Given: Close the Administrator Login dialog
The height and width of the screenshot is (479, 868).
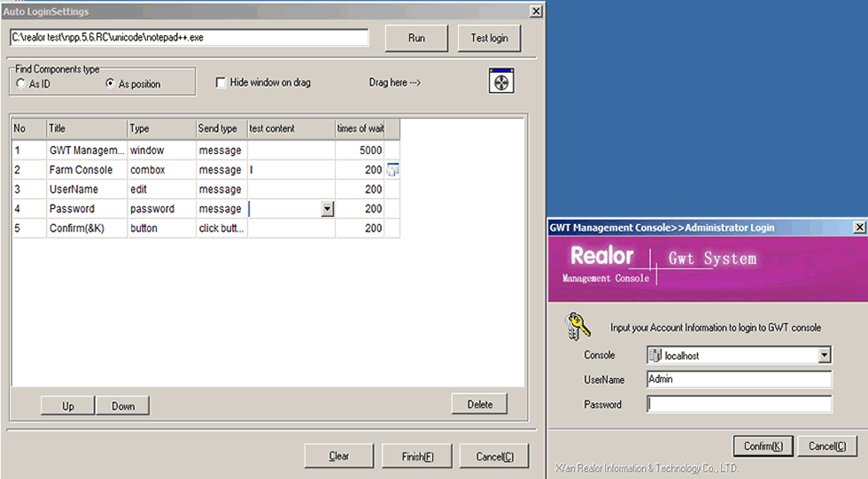Looking at the screenshot, I should pos(859,228).
